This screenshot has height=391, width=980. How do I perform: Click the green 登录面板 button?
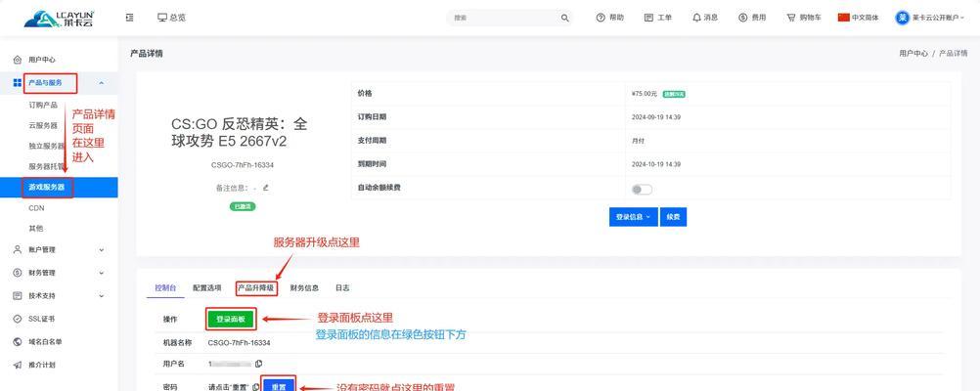pyautogui.click(x=231, y=320)
